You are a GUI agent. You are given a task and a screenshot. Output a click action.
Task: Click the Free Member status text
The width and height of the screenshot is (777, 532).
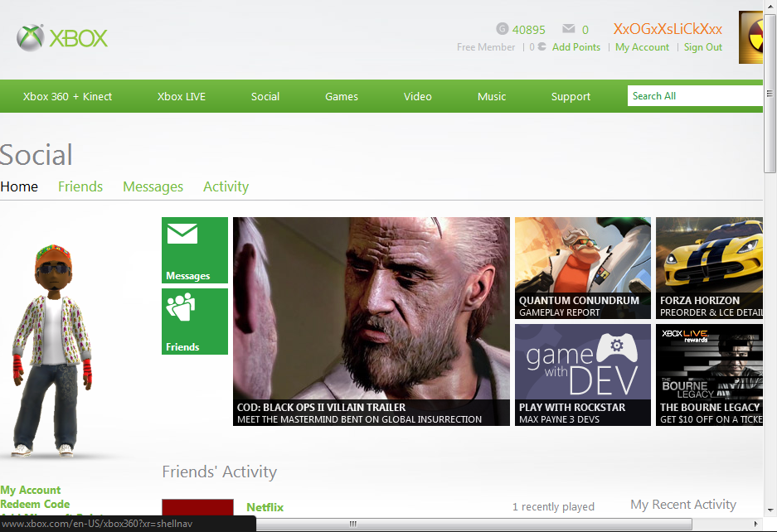(x=486, y=47)
